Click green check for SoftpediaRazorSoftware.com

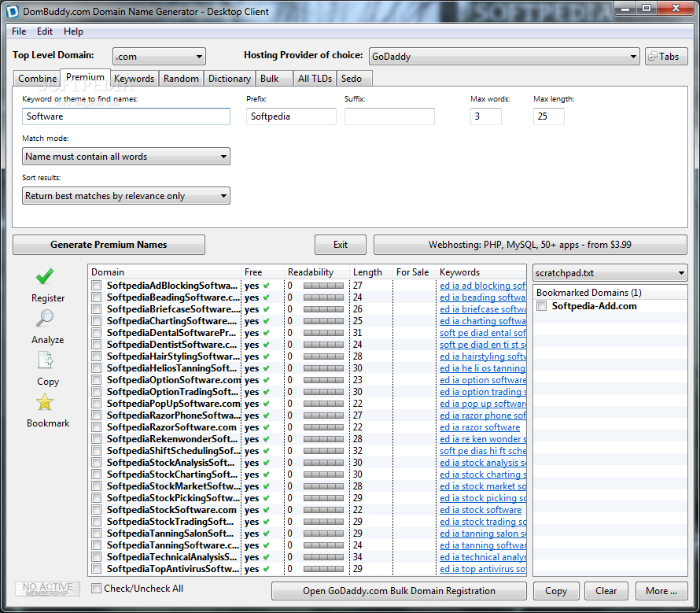tap(266, 427)
